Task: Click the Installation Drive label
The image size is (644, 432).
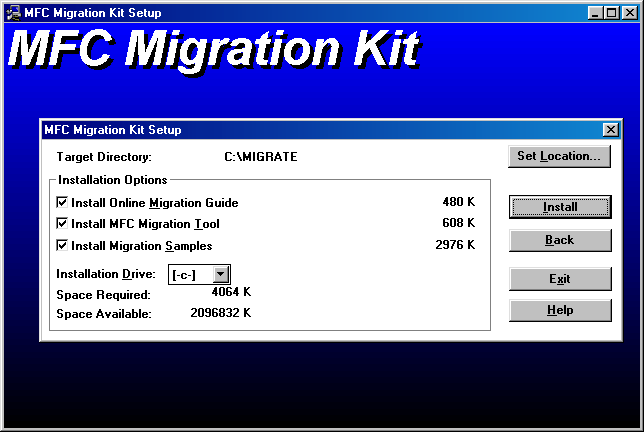Action: click(x=106, y=274)
